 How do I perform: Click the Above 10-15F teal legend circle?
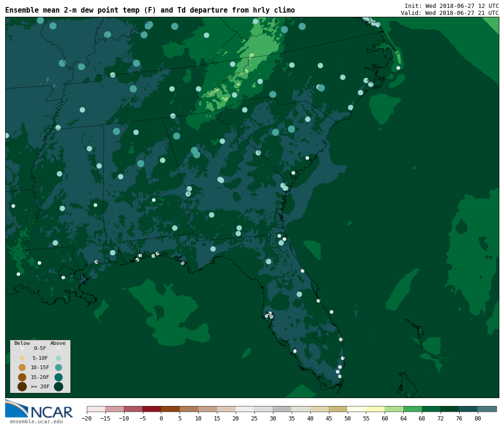click(x=58, y=368)
